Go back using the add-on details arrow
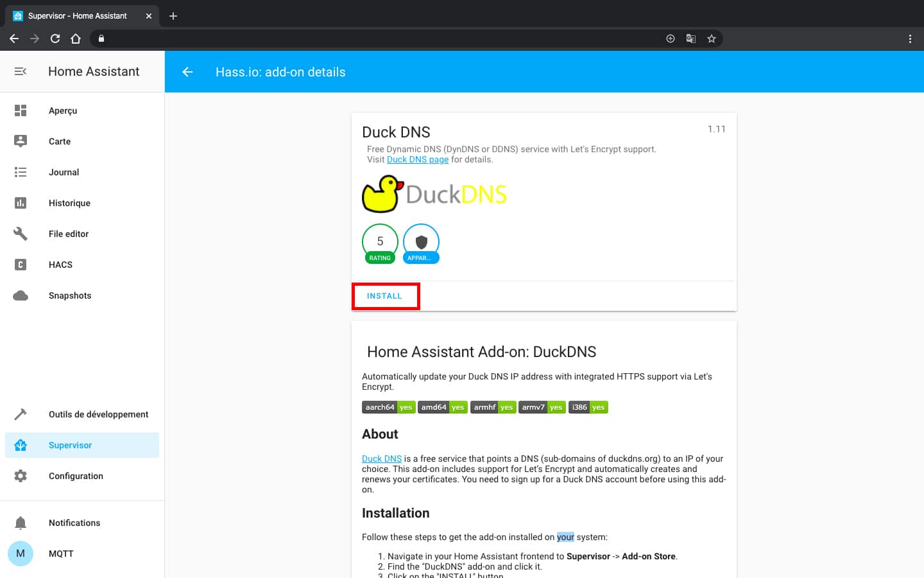This screenshot has height=578, width=924. [187, 72]
